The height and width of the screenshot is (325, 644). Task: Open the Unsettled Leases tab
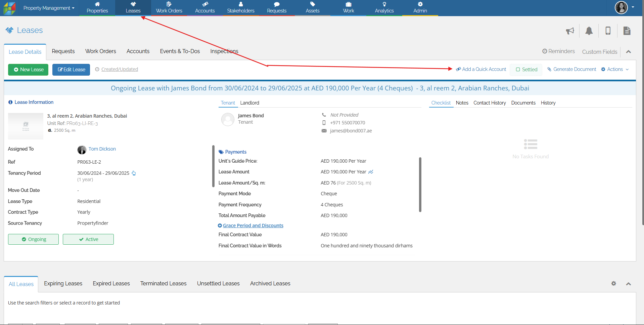tap(218, 283)
